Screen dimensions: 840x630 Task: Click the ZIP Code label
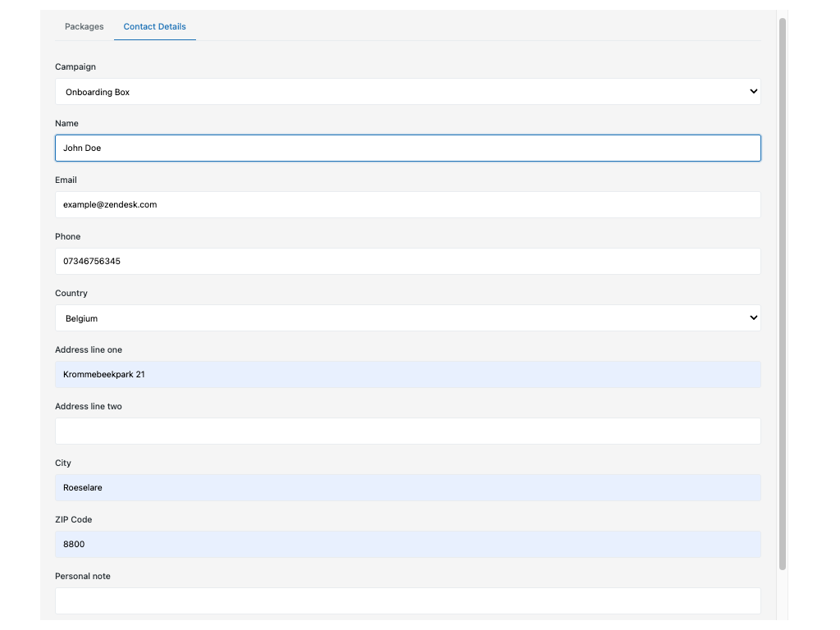pyautogui.click(x=74, y=519)
